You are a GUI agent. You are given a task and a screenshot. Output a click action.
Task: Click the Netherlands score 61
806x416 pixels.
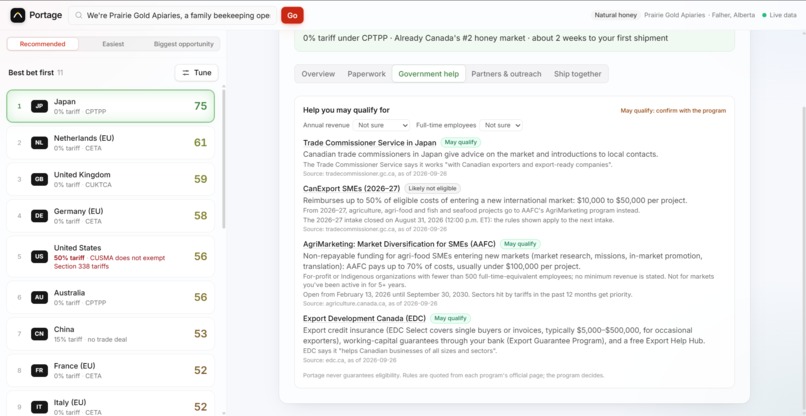click(200, 143)
